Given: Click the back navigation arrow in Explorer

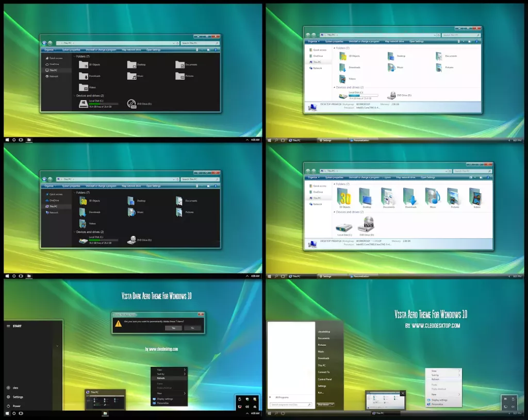Looking at the screenshot, I should tap(45, 43).
